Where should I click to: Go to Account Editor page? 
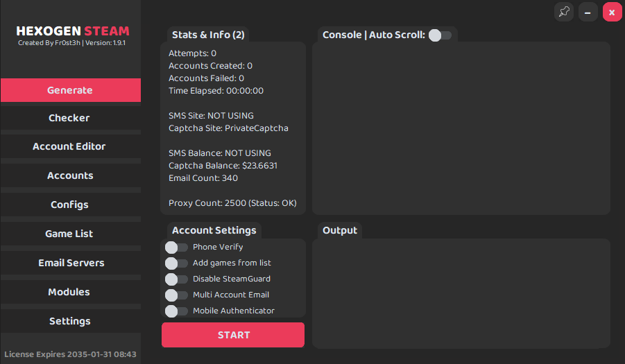[x=70, y=147]
